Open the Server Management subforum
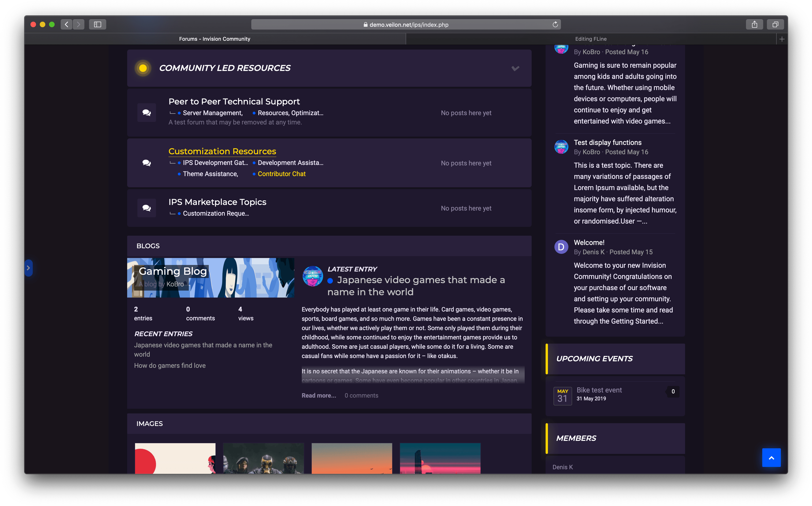Viewport: 812px width, 506px height. tap(213, 113)
